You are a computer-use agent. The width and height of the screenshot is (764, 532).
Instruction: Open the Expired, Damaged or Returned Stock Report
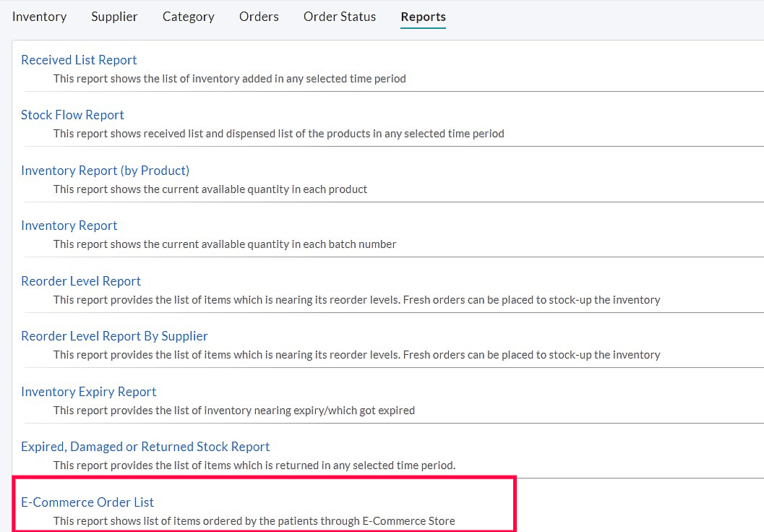[x=145, y=447]
